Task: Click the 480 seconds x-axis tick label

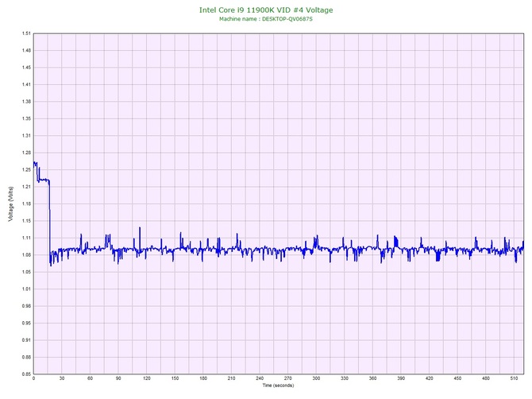Action: point(486,378)
